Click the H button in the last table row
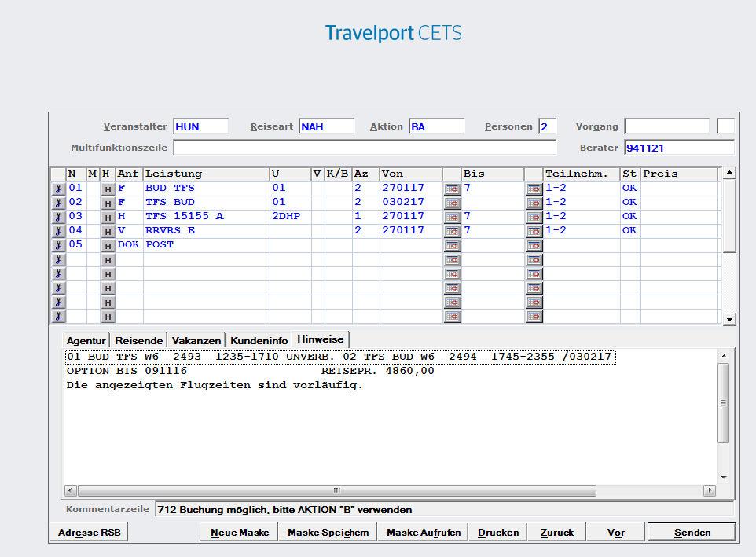 point(108,317)
